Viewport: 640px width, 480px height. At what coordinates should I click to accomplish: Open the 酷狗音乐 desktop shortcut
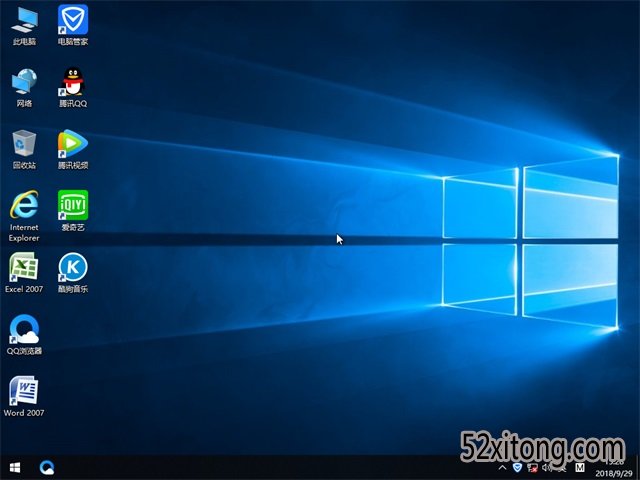(73, 273)
